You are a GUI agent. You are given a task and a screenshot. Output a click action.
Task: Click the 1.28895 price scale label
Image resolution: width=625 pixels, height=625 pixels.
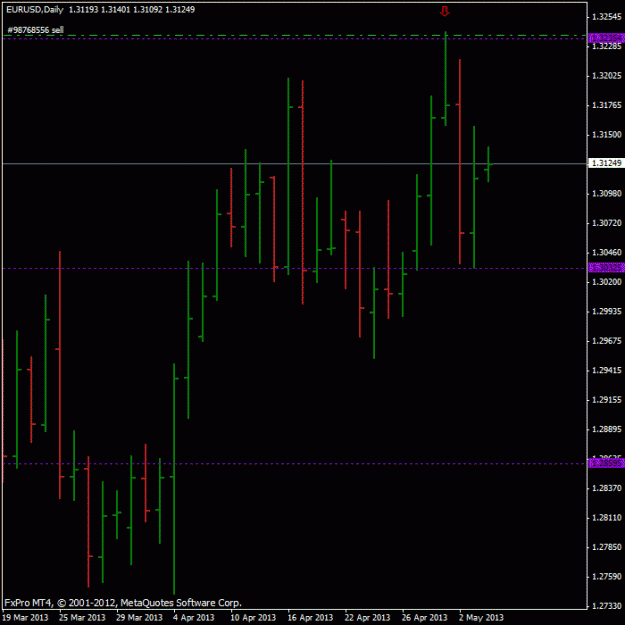[607, 430]
